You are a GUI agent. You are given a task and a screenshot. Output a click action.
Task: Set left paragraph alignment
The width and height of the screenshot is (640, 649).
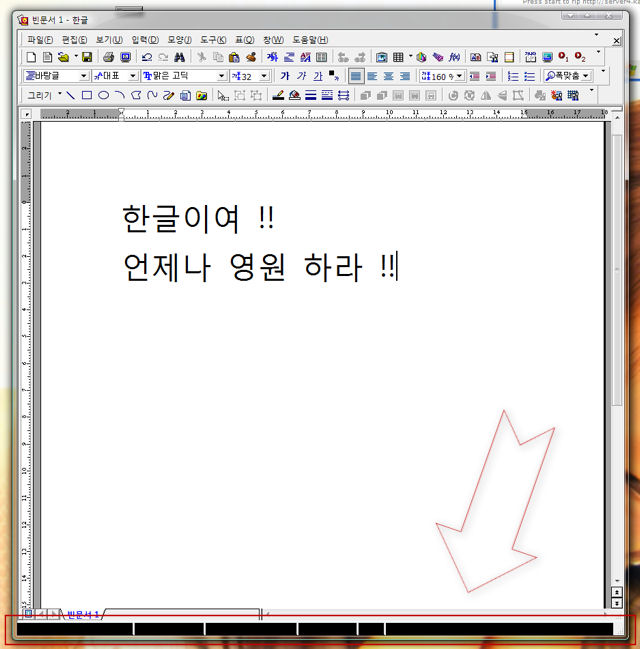click(372, 76)
